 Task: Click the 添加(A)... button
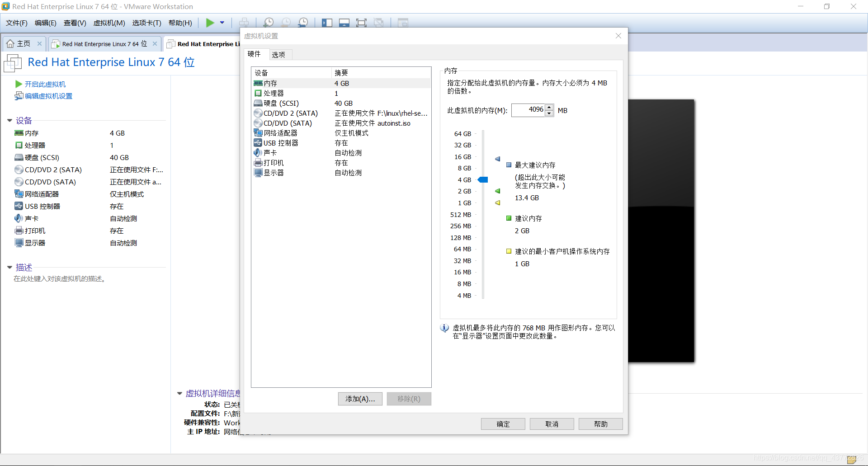click(360, 399)
